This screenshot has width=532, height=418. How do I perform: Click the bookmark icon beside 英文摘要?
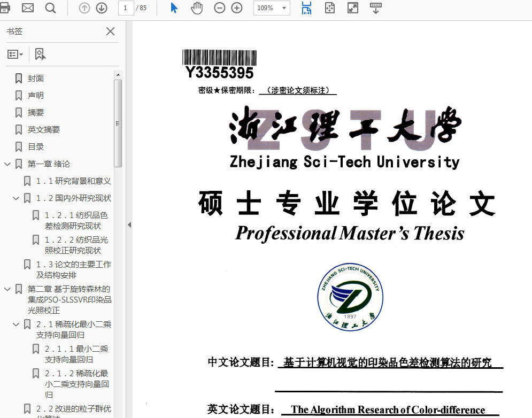click(x=19, y=129)
